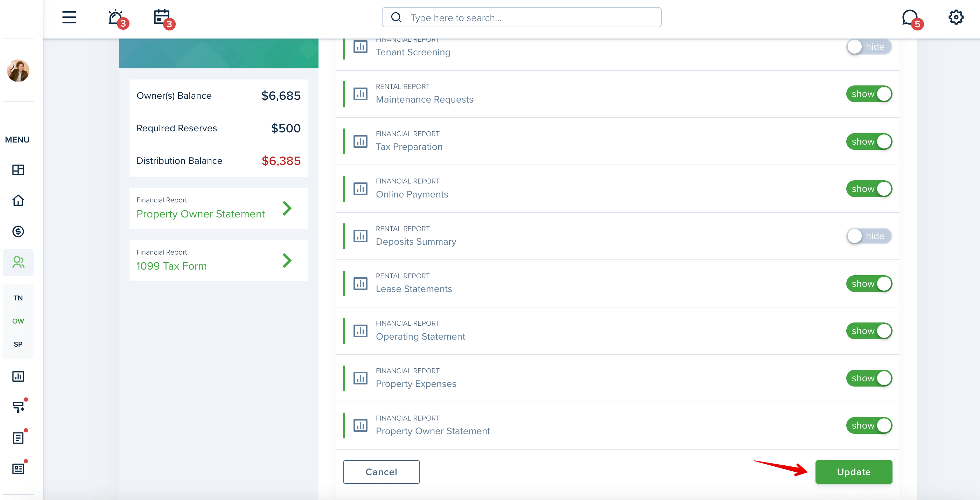Click the Tenant Screening label
The image size is (980, 500).
point(413,52)
